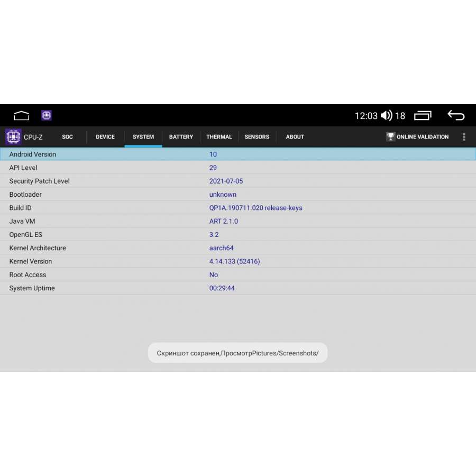Select the Java VM label

pyautogui.click(x=22, y=221)
